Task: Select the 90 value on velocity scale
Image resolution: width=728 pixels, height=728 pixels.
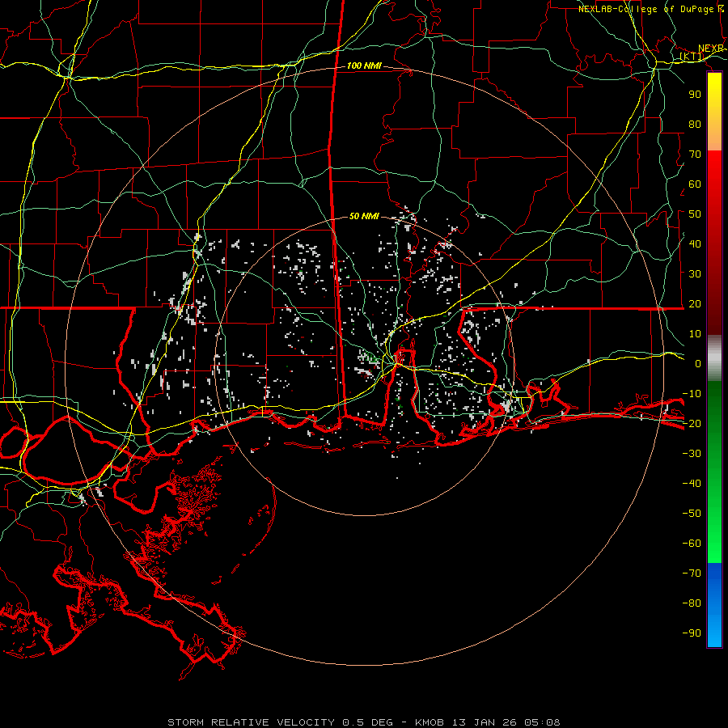Action: click(x=695, y=94)
